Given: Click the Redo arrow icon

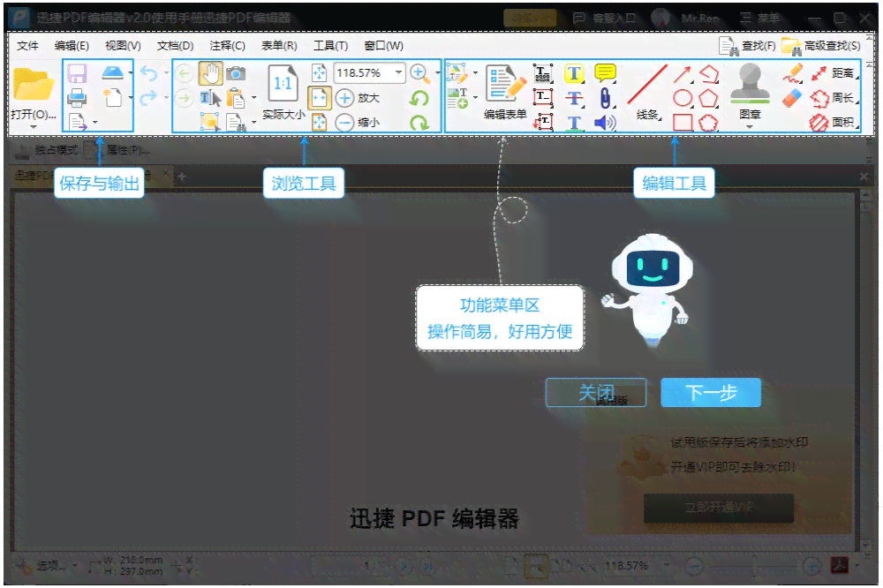Looking at the screenshot, I should click(x=148, y=98).
